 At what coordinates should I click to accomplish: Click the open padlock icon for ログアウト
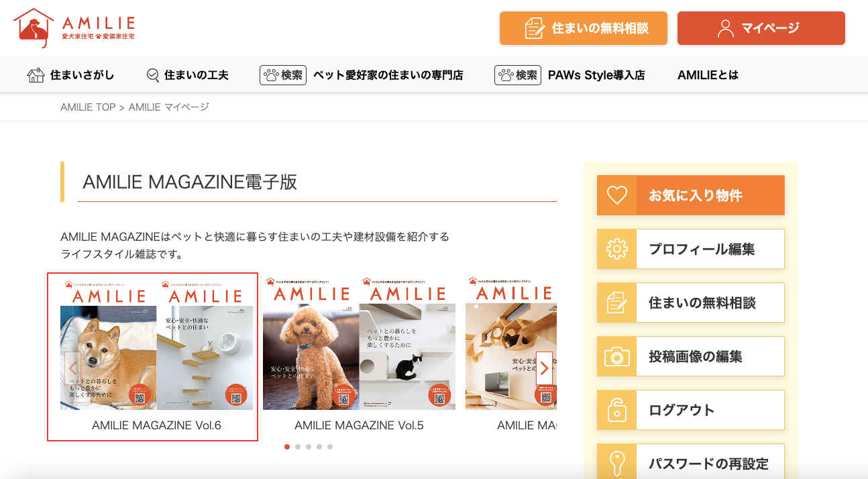click(x=616, y=410)
